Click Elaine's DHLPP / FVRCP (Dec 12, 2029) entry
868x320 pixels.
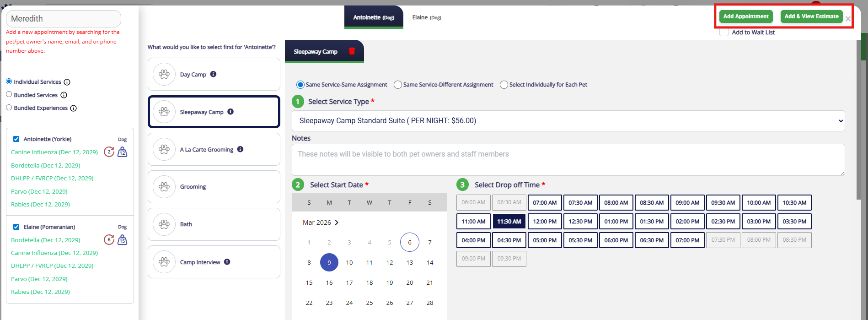(x=52, y=266)
